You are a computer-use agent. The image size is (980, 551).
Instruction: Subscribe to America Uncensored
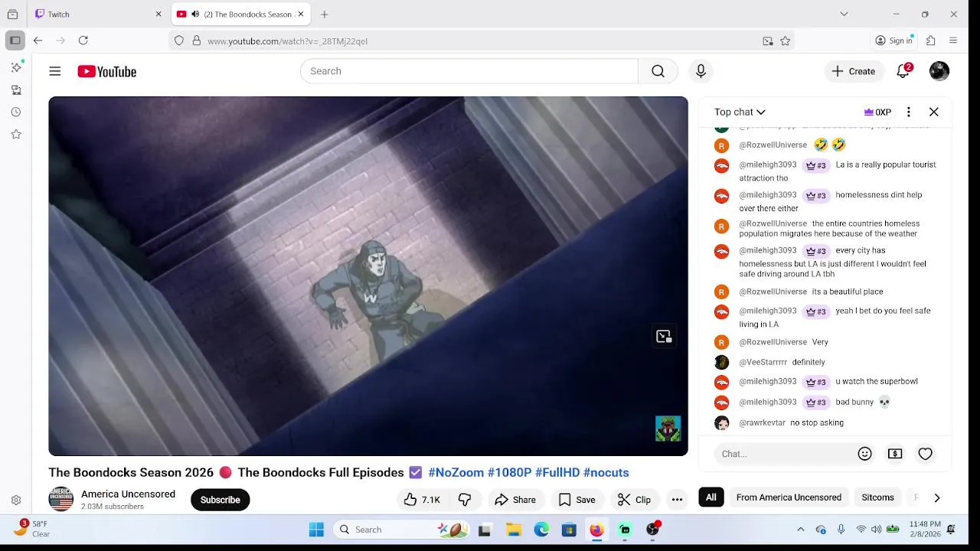click(x=220, y=500)
